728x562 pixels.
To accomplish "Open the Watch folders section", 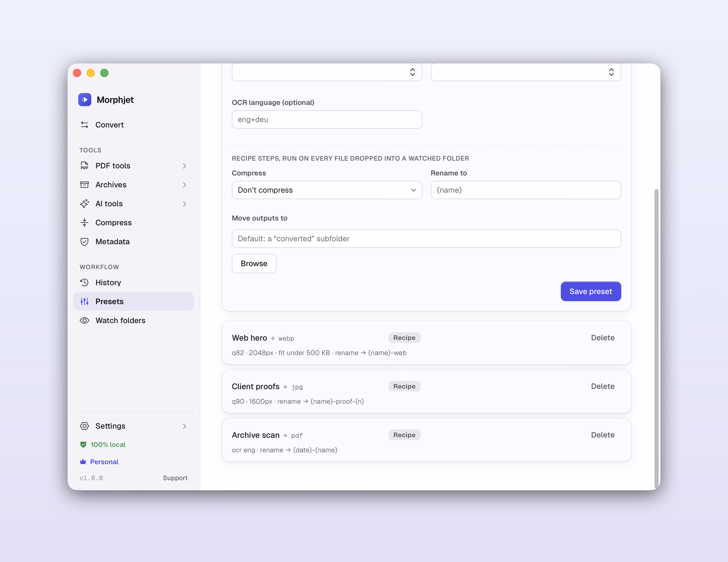I will point(133,320).
